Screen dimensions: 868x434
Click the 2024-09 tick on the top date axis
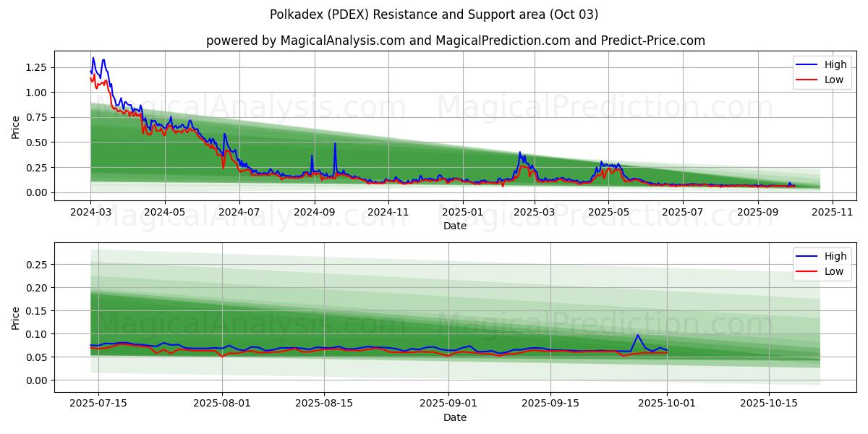click(314, 212)
